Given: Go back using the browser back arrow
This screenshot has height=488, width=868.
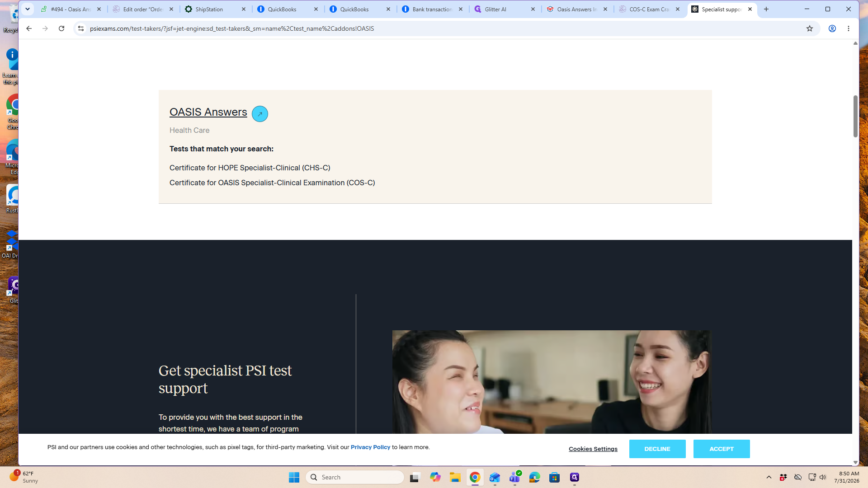Looking at the screenshot, I should (x=29, y=28).
